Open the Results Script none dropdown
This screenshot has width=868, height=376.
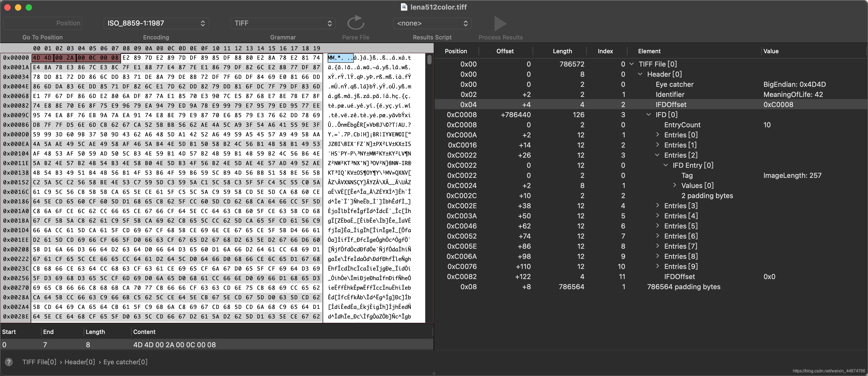click(432, 23)
